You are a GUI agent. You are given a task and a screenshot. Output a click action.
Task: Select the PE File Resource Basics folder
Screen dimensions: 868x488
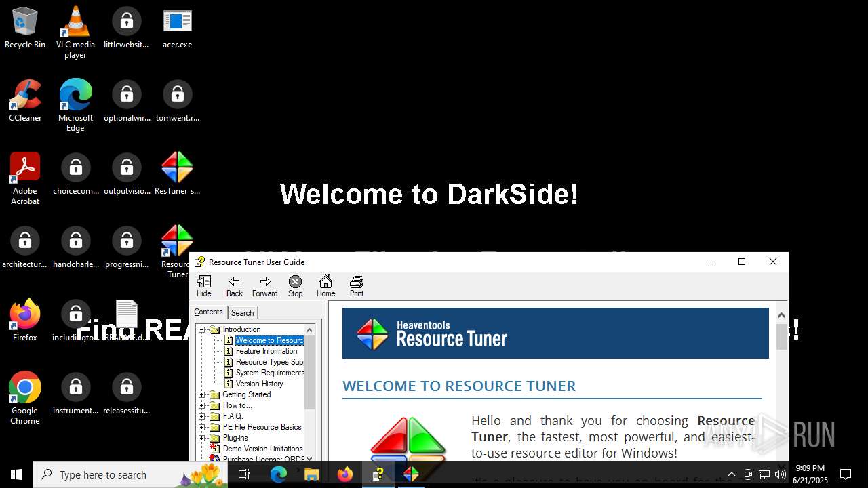[262, 427]
